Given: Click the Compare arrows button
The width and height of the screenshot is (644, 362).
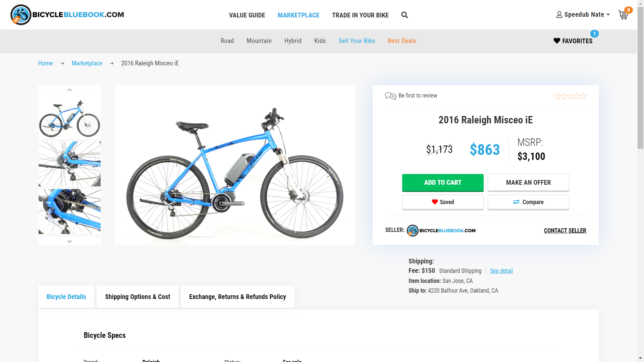Looking at the screenshot, I should coord(528,202).
